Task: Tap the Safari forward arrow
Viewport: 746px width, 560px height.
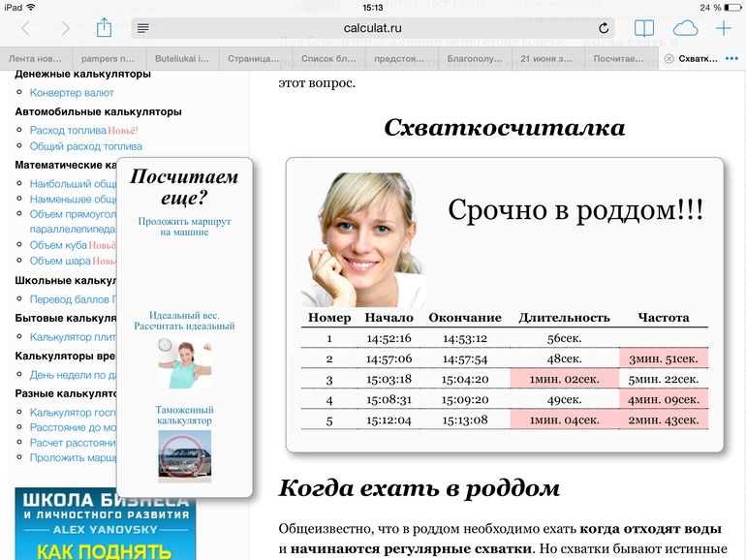Action: tap(65, 28)
